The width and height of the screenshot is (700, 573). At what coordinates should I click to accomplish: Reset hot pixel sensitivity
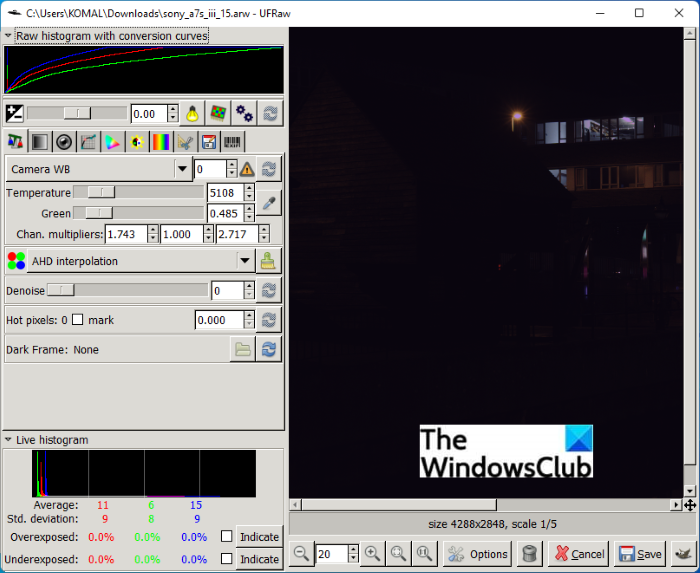[269, 320]
